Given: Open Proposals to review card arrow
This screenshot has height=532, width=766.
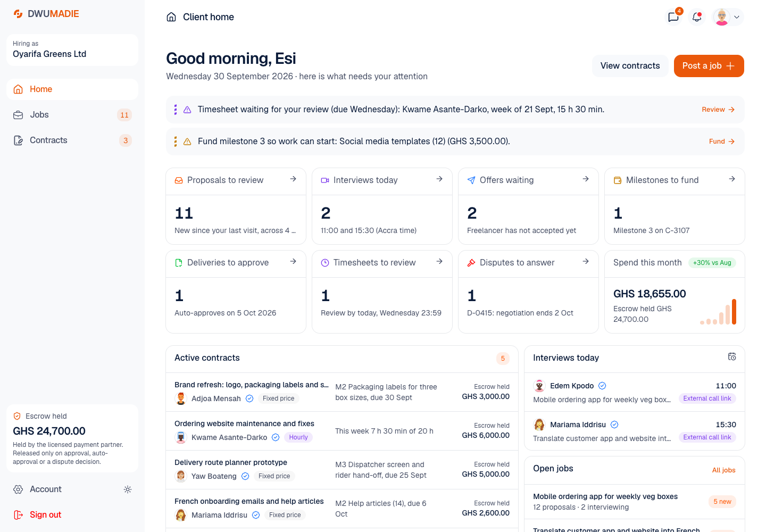Looking at the screenshot, I should click(x=293, y=179).
